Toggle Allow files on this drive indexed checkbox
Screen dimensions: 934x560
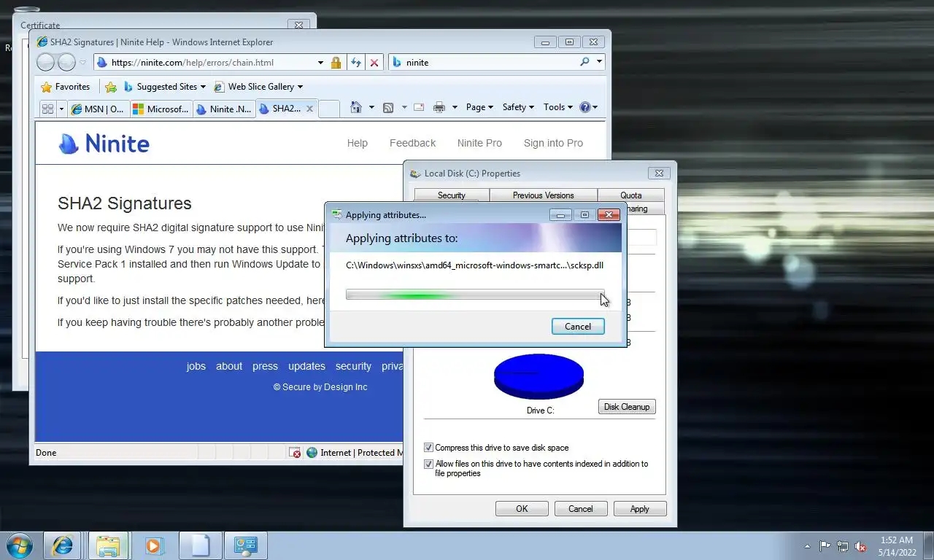point(428,464)
